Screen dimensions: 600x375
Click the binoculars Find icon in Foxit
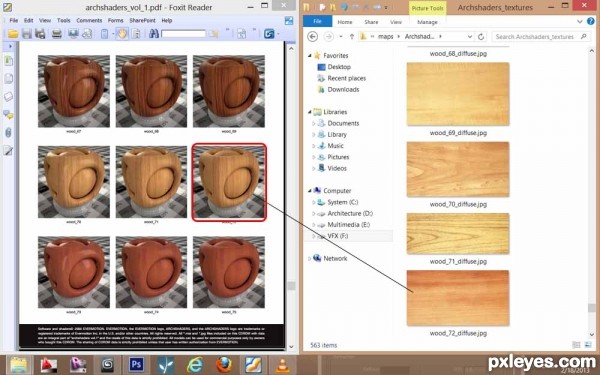[154, 34]
